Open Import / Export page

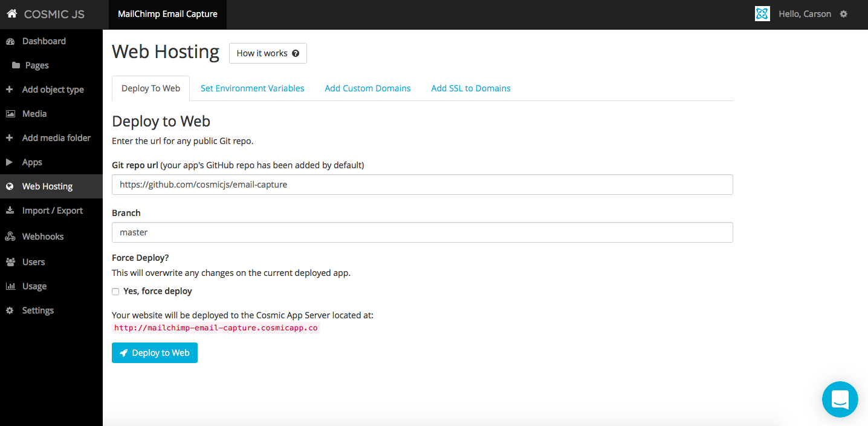[x=52, y=211]
